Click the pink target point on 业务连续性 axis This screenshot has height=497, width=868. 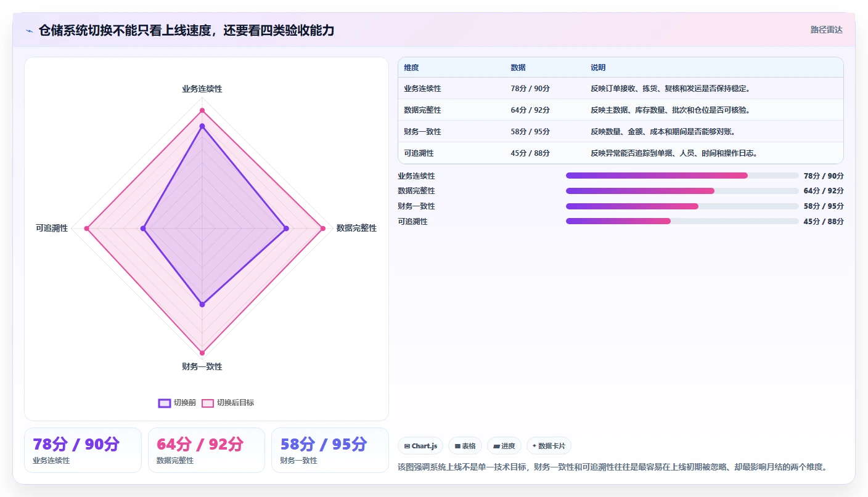(x=202, y=110)
